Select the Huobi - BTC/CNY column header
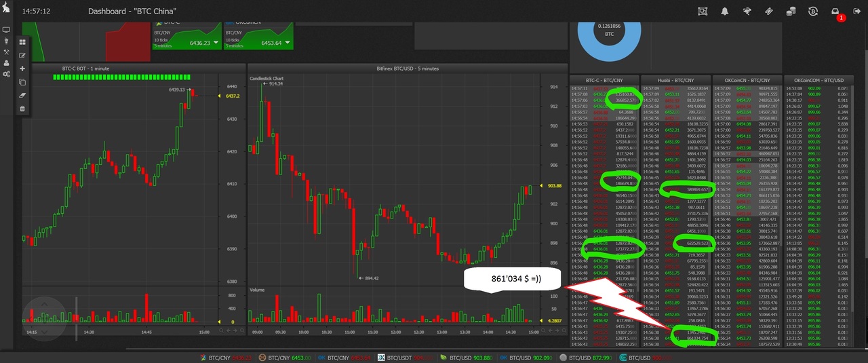This screenshot has width=868, height=363. [x=675, y=80]
